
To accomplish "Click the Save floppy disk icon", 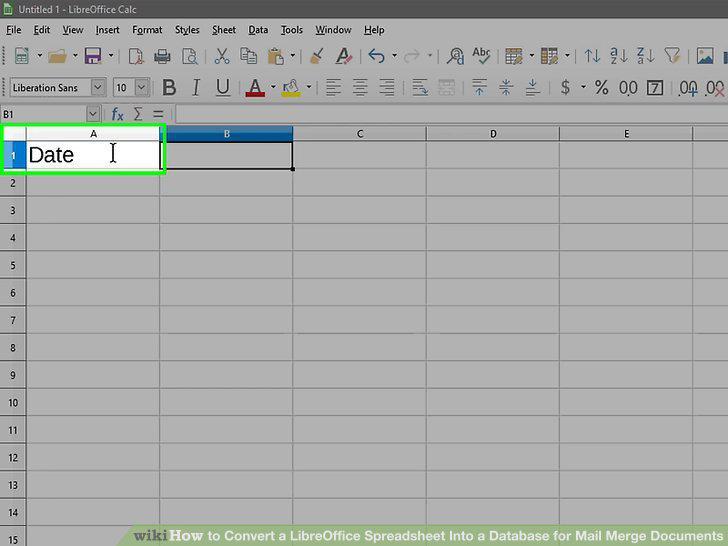I will (93, 56).
